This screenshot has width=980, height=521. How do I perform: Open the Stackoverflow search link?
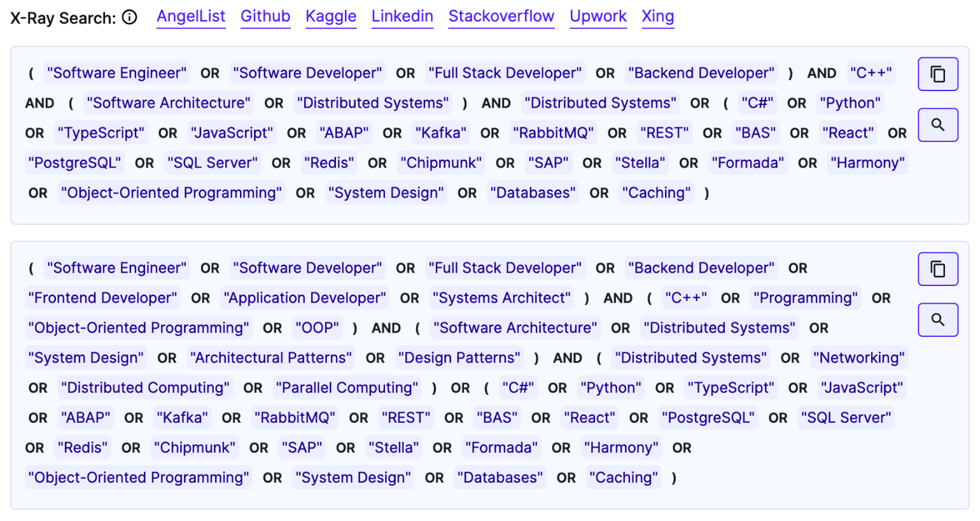[501, 17]
